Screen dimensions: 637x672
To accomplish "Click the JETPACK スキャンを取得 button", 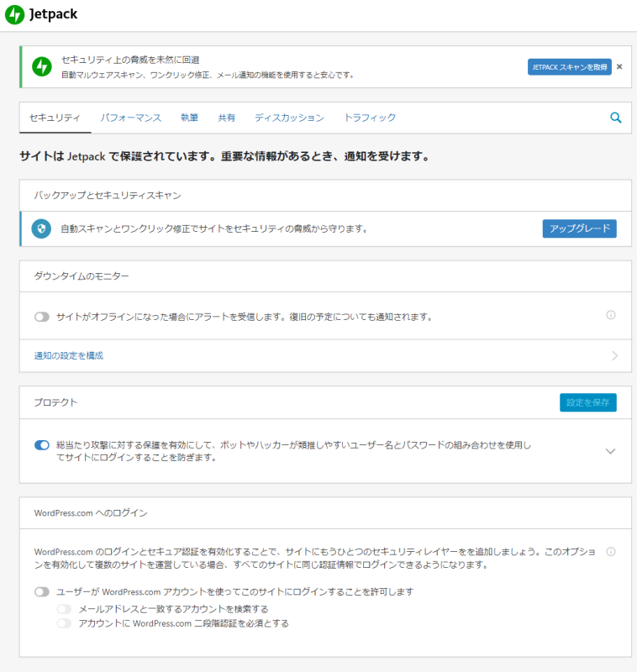I will 571,66.
